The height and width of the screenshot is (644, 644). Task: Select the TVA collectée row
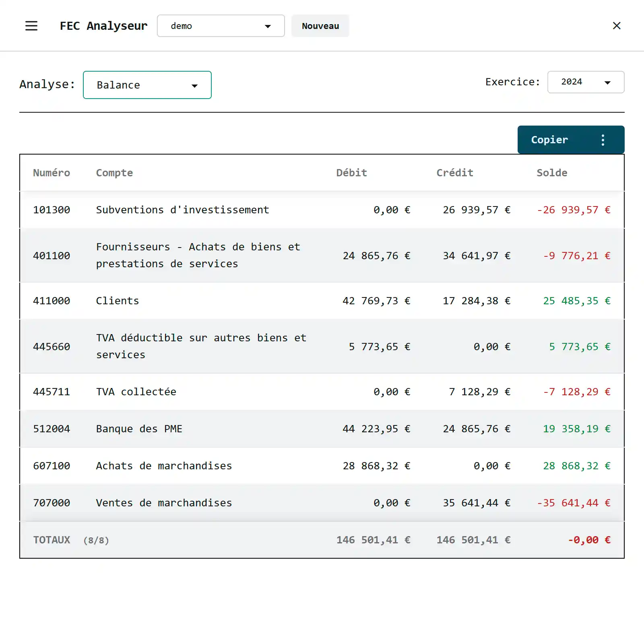coord(136,392)
